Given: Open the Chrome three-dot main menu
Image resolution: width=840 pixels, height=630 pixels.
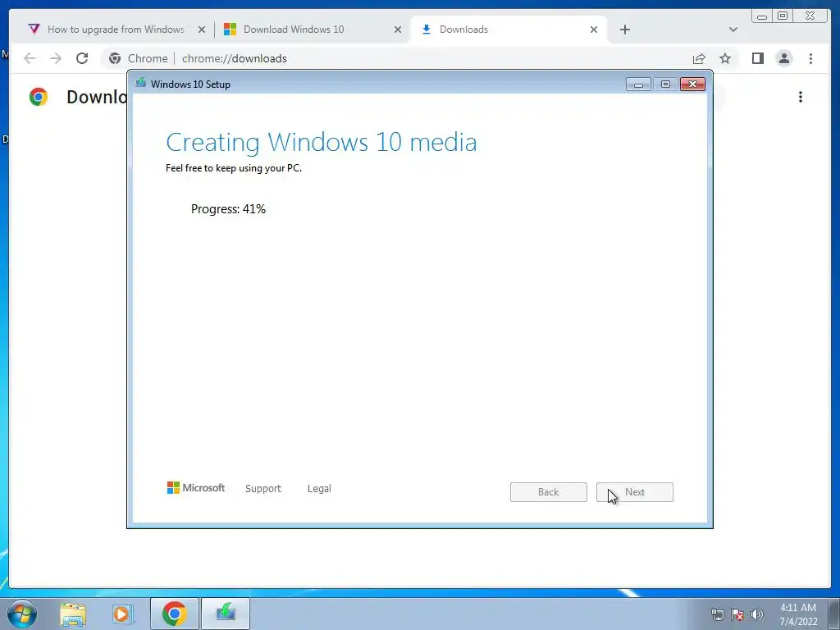Looking at the screenshot, I should [810, 58].
